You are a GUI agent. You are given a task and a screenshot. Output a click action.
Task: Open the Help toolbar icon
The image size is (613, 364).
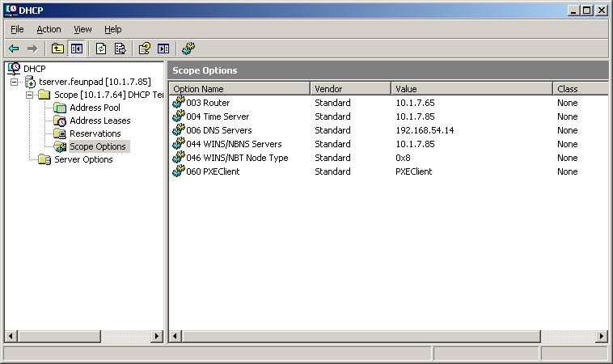(x=144, y=49)
